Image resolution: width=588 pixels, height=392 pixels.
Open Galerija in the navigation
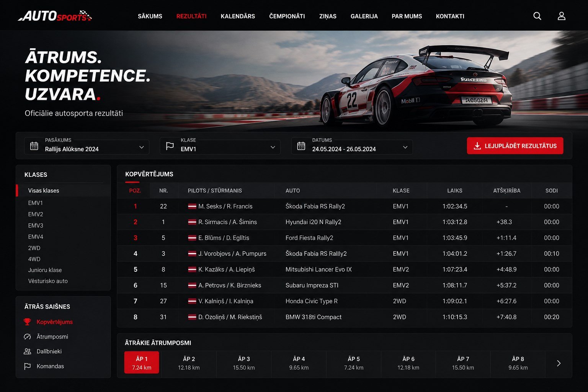(x=364, y=16)
